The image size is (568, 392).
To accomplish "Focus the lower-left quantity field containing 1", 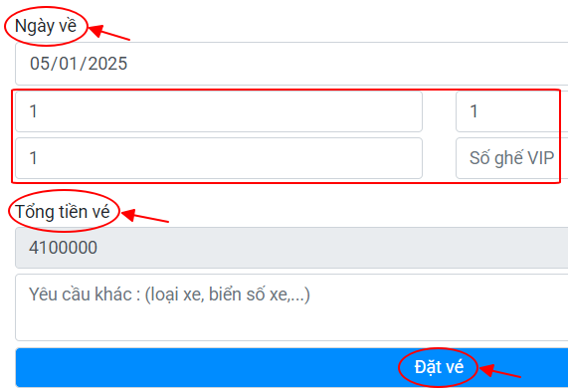I will pyautogui.click(x=219, y=158).
